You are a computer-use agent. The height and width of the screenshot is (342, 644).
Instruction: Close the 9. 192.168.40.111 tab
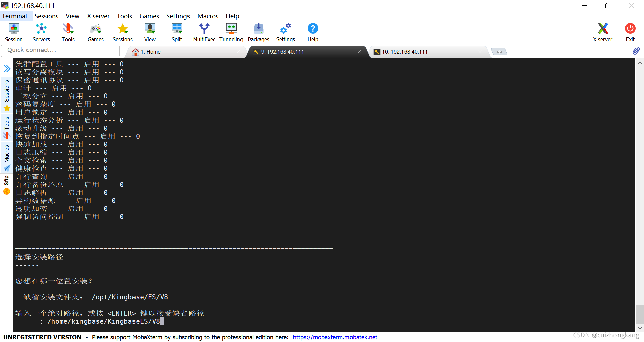(x=359, y=52)
